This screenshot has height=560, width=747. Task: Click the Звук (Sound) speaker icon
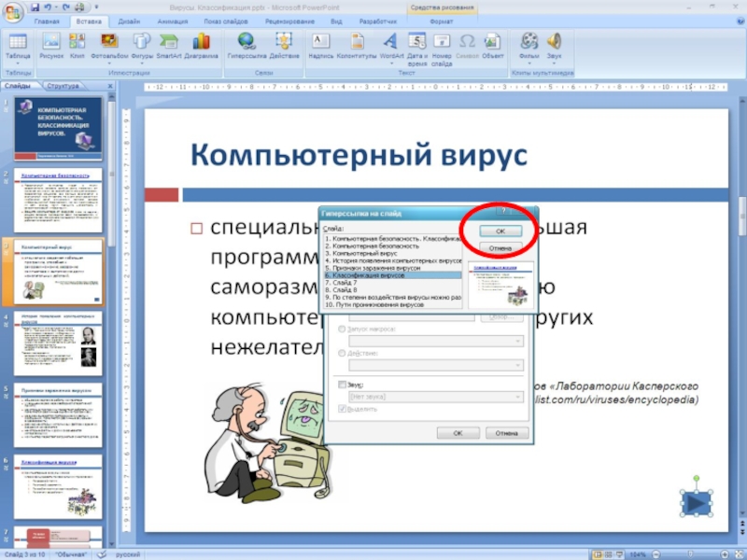coord(555,42)
